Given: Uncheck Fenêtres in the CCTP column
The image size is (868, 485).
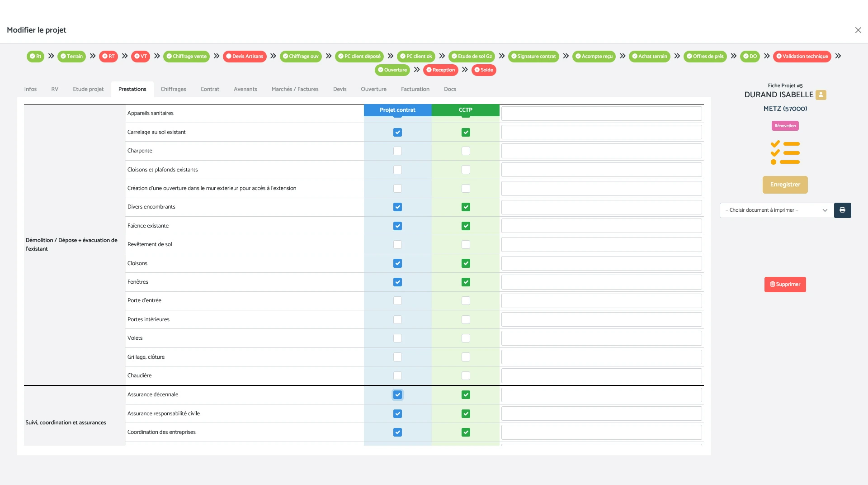Looking at the screenshot, I should click(466, 282).
